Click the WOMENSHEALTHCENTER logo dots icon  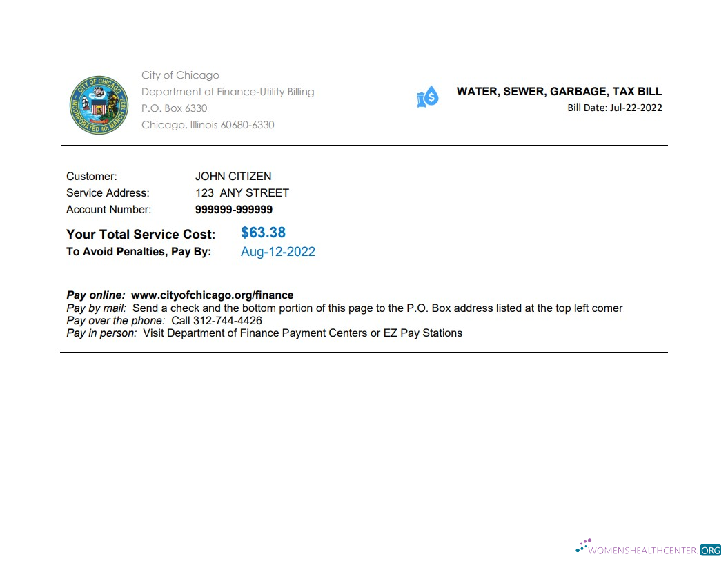pyautogui.click(x=582, y=546)
